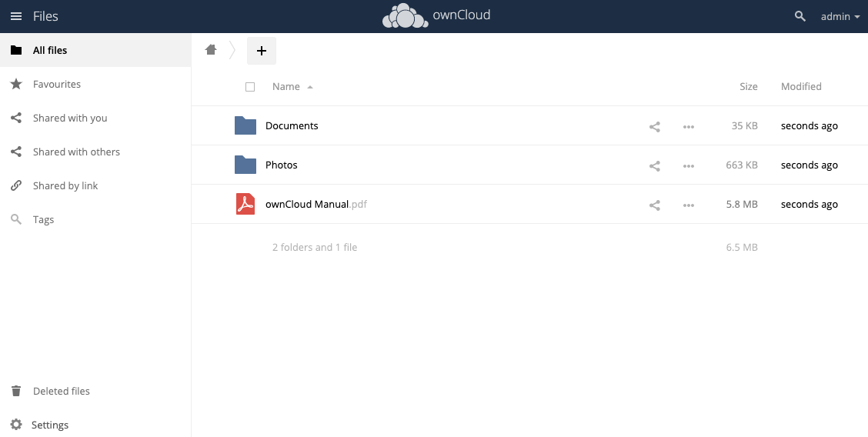The height and width of the screenshot is (437, 868).
Task: Click Documents size 35 KB
Action: click(x=744, y=125)
